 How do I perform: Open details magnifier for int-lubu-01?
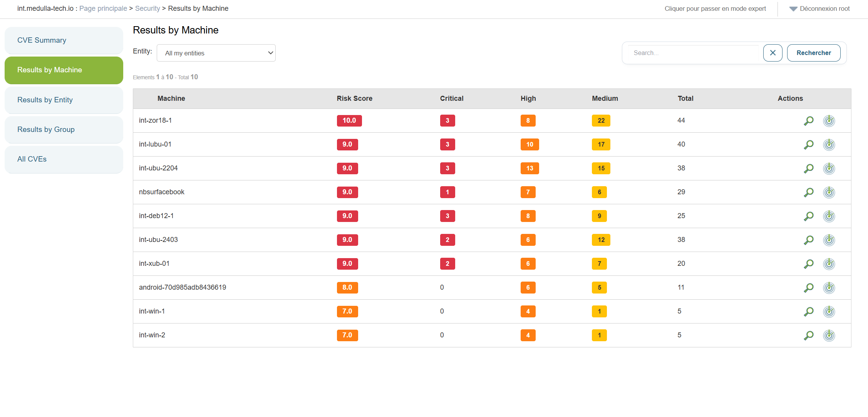click(x=809, y=145)
